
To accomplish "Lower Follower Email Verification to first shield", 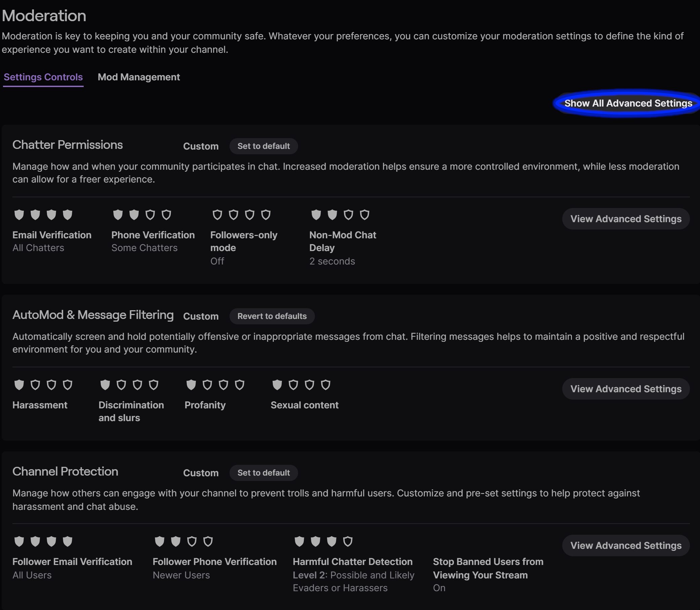I will [19, 541].
